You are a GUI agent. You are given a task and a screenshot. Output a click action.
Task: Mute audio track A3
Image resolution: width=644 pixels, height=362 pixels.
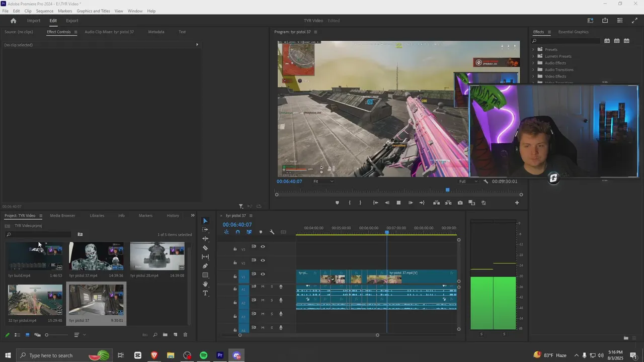coord(263,314)
